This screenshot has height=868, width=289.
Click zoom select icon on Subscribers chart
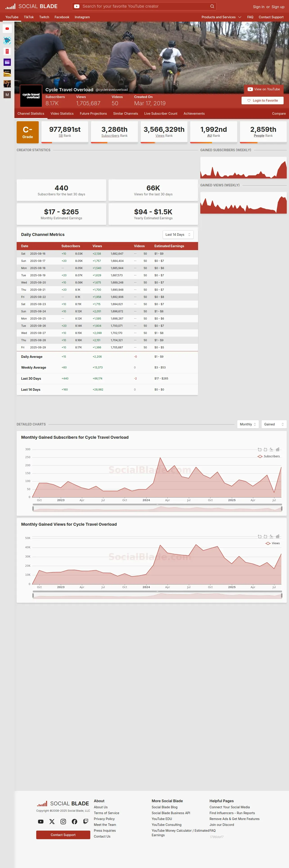[x=259, y=449]
